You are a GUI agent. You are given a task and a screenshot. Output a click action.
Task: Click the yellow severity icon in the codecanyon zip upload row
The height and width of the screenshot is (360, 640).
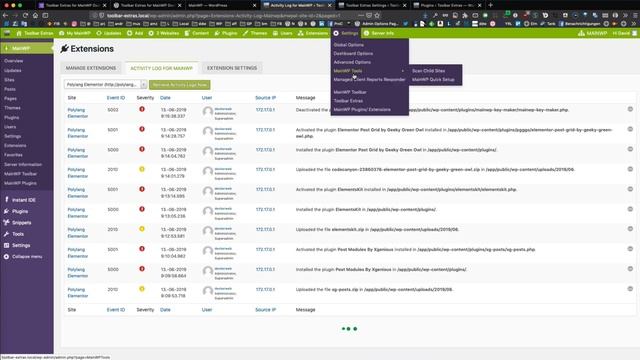[142, 169]
